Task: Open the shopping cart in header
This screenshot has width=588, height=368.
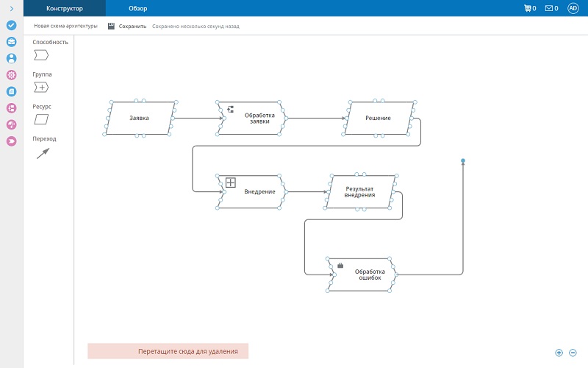Action: tap(528, 8)
